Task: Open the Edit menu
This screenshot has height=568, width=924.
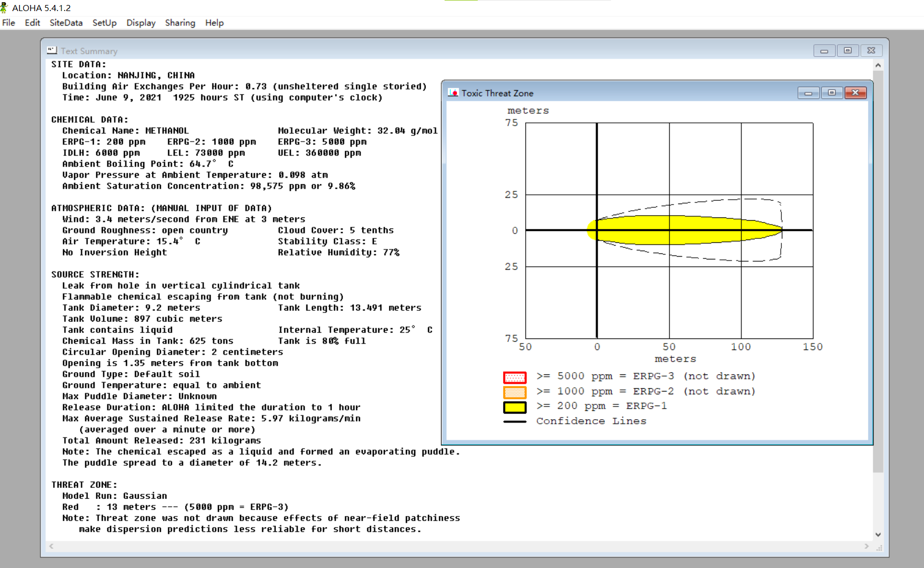Action: [33, 23]
